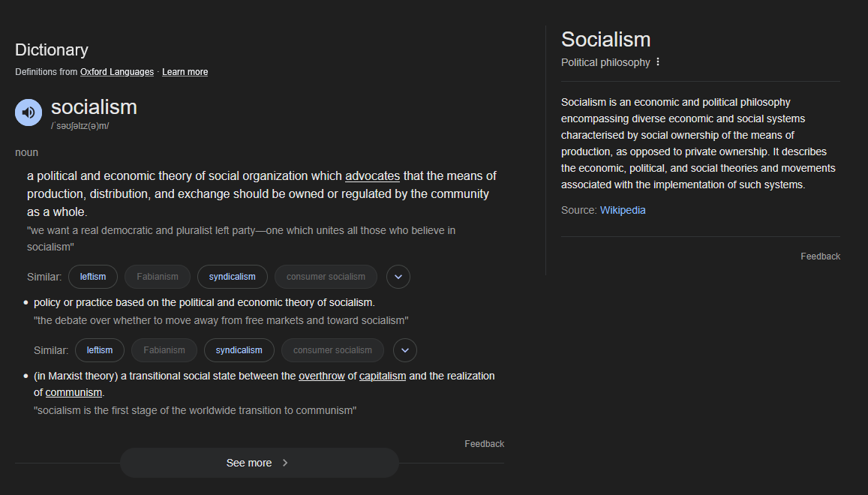Select the second syndicalism similar chip

[239, 350]
